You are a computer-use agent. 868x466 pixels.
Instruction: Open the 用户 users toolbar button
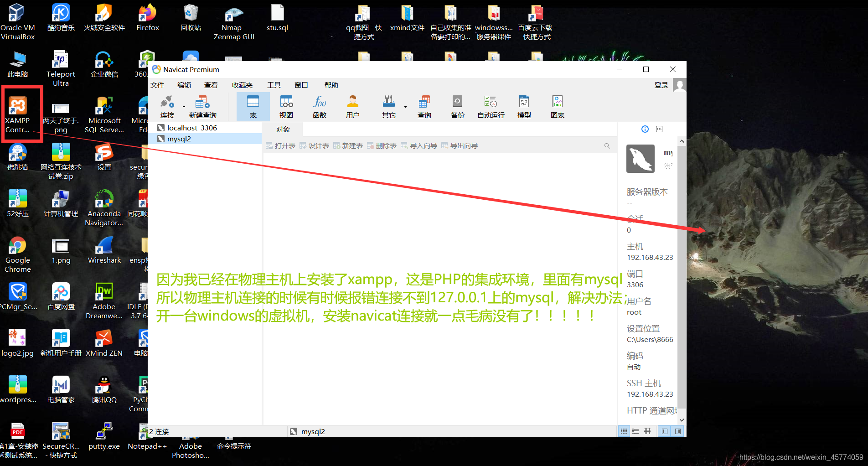352,107
